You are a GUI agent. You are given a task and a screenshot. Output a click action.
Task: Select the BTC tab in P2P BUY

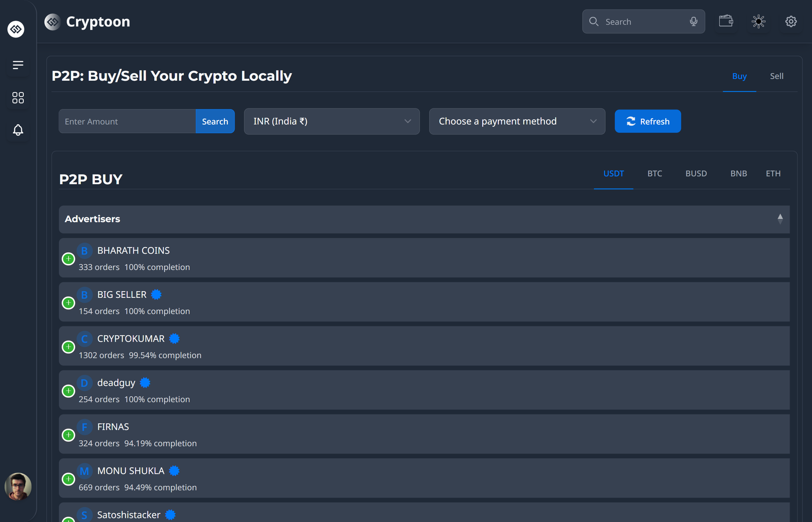click(x=655, y=173)
